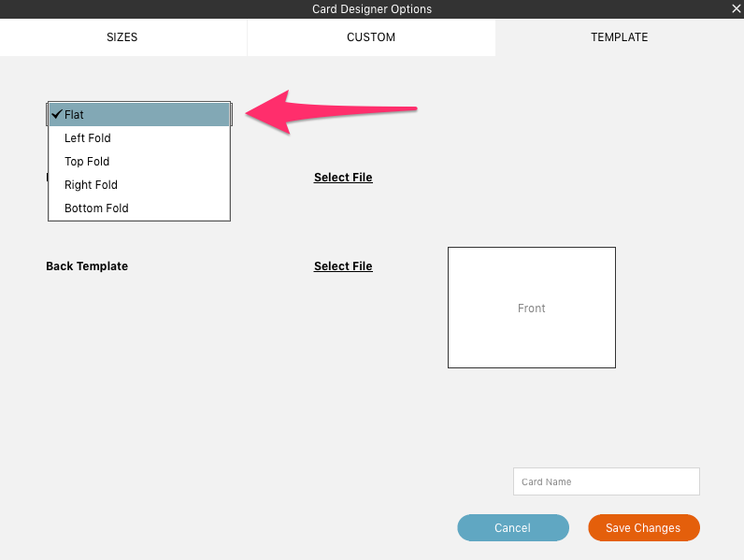This screenshot has width=744, height=560.
Task: Click the upper Select File link
Action: tap(343, 178)
